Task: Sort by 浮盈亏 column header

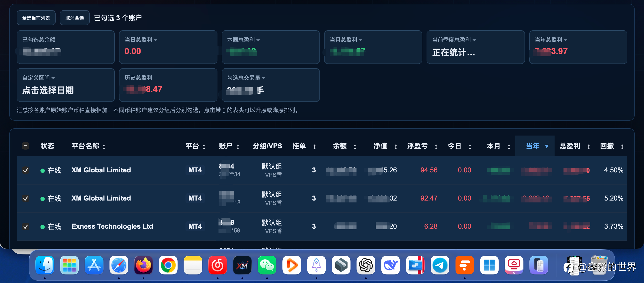Action: 423,146
